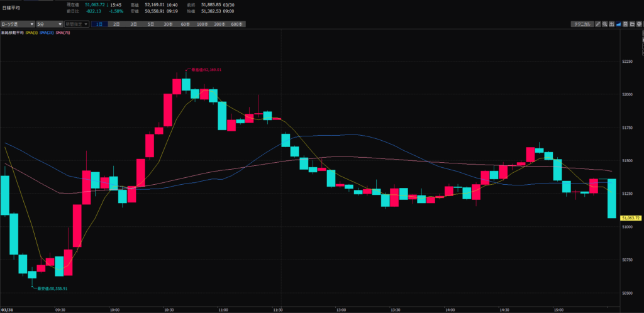Select the pencil drawing tool icon
The image size is (644, 313).
point(597,24)
